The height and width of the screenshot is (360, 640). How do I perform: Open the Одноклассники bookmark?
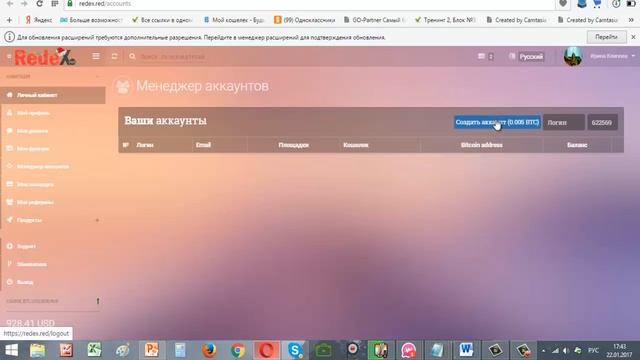click(x=304, y=20)
